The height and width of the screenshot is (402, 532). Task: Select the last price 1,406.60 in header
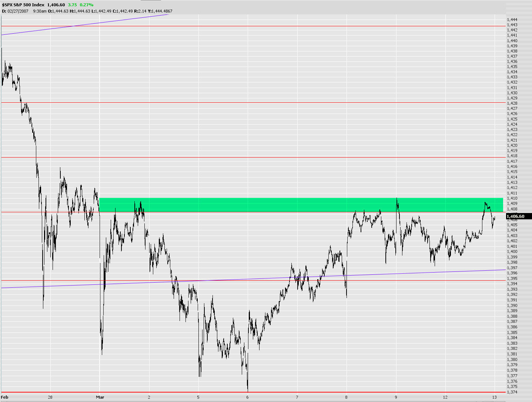click(x=56, y=5)
